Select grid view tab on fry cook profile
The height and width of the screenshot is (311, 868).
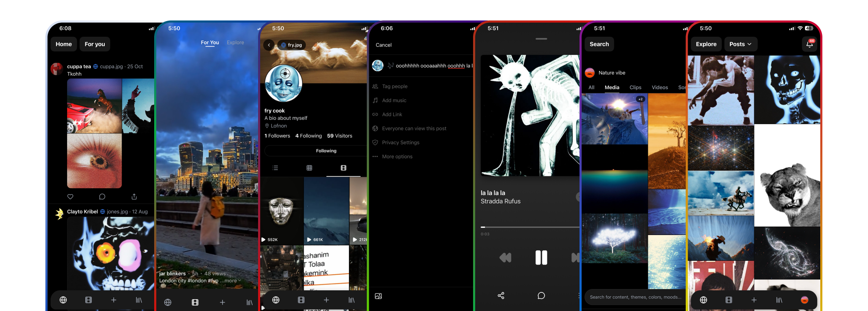click(309, 168)
